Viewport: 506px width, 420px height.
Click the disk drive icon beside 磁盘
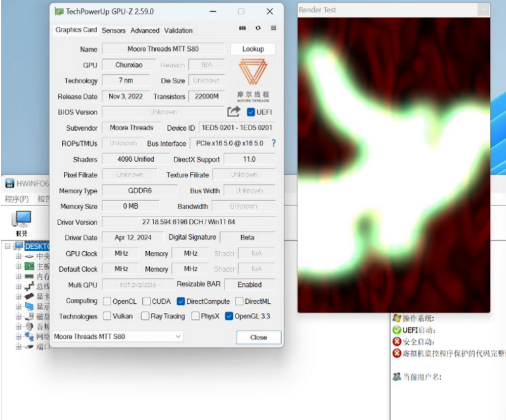click(29, 316)
